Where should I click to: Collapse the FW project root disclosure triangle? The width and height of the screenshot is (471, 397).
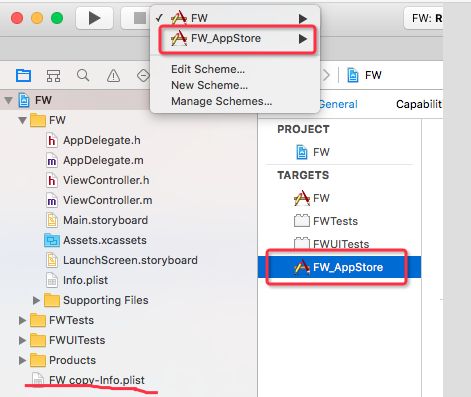(8, 100)
